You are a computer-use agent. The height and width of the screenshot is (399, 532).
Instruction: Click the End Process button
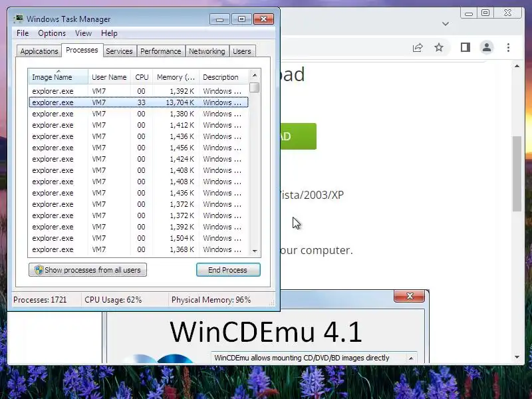pos(228,270)
